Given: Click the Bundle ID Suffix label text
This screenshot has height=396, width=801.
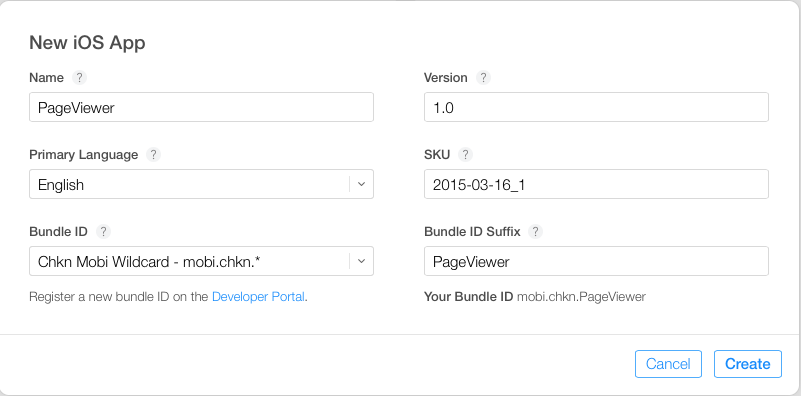Looking at the screenshot, I should pyautogui.click(x=473, y=232).
